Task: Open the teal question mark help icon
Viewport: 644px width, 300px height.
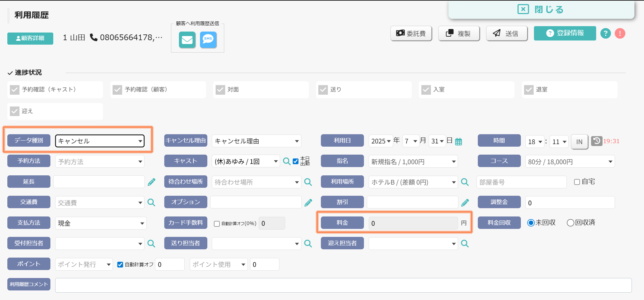Action: click(x=605, y=33)
